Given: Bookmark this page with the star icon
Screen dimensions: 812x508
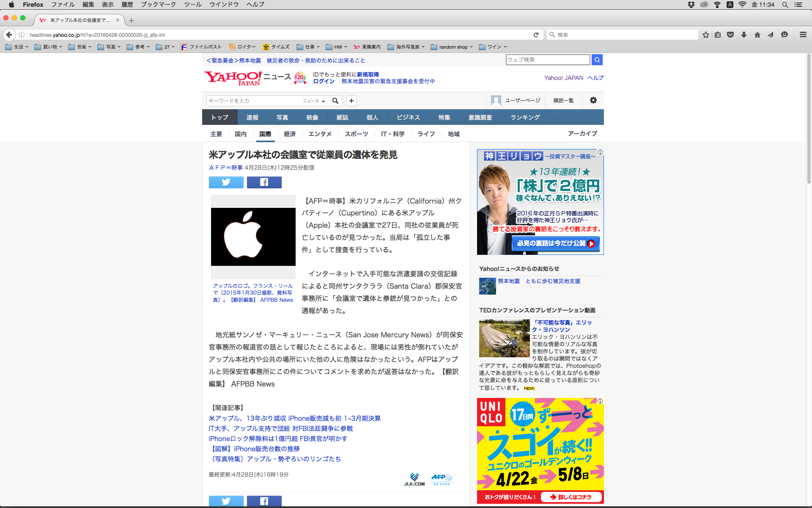Looking at the screenshot, I should click(705, 35).
